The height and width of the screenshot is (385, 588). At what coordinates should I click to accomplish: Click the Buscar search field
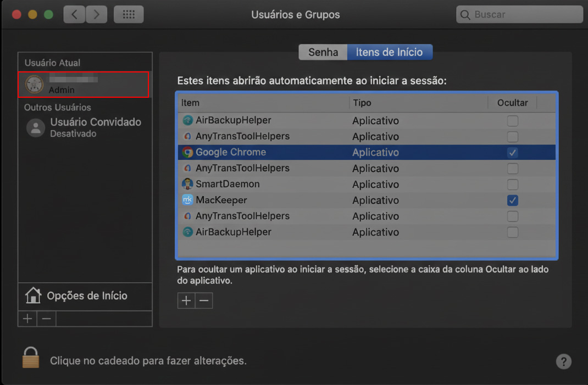click(x=519, y=14)
